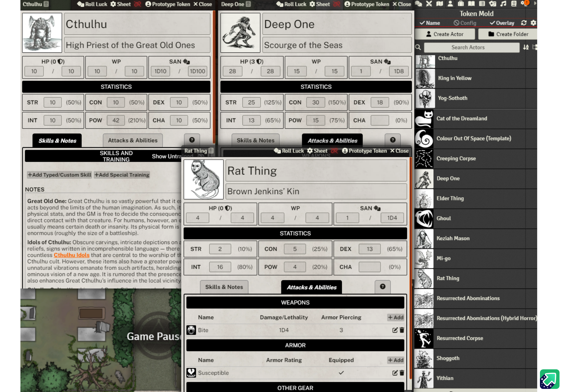Select Skills & Notes tab on Cthulhu sheet
Viewport: 562px width, 392px height.
click(x=57, y=141)
